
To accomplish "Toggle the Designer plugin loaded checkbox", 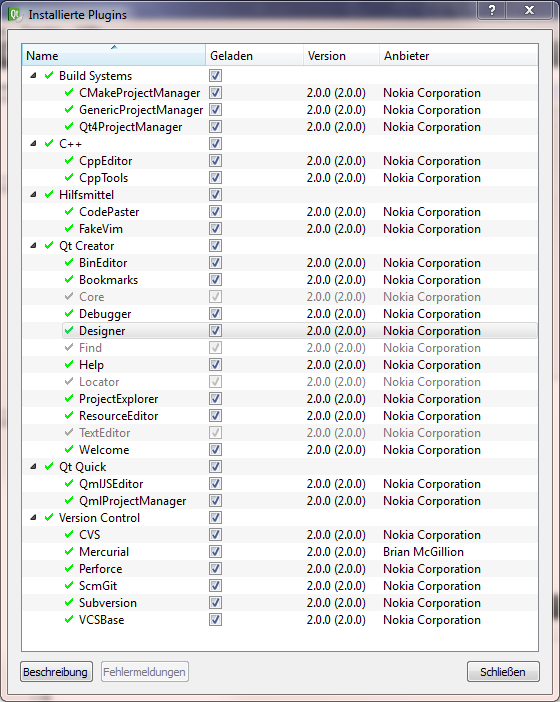I will [215, 331].
